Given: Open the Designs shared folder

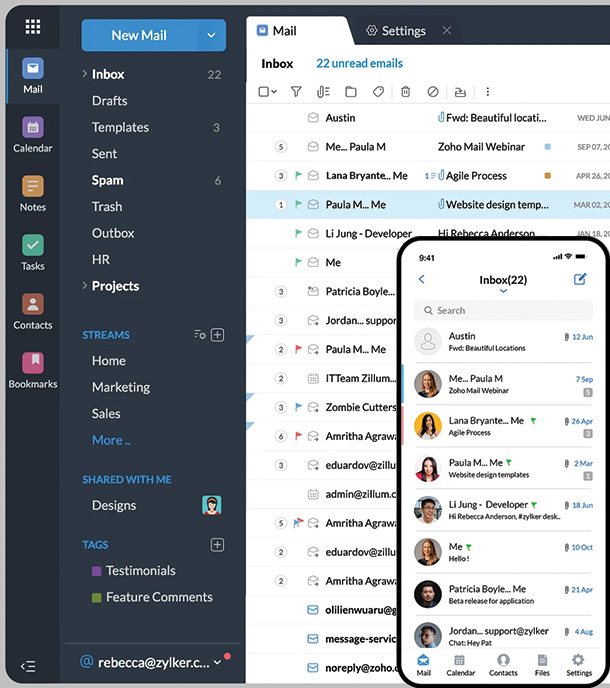Looking at the screenshot, I should pyautogui.click(x=114, y=505).
